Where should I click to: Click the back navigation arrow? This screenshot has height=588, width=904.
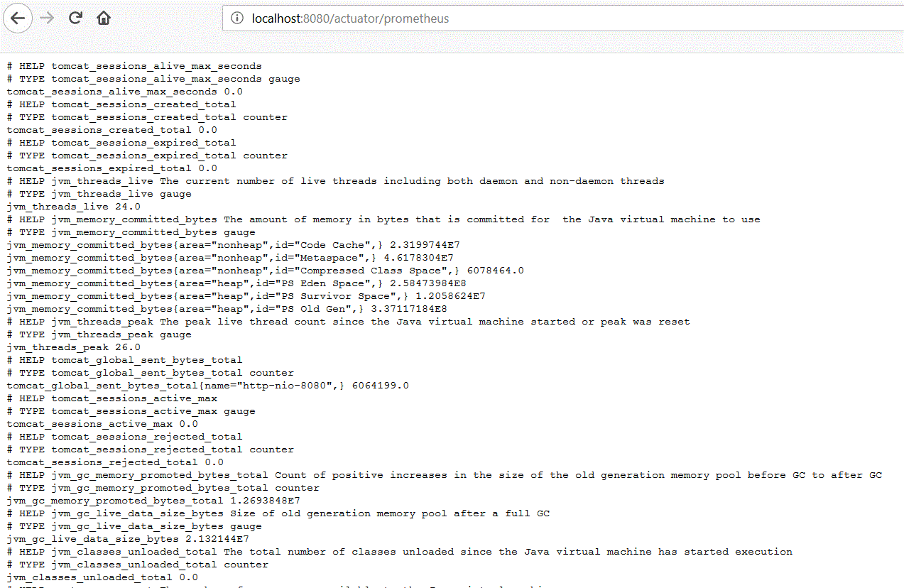tap(18, 18)
